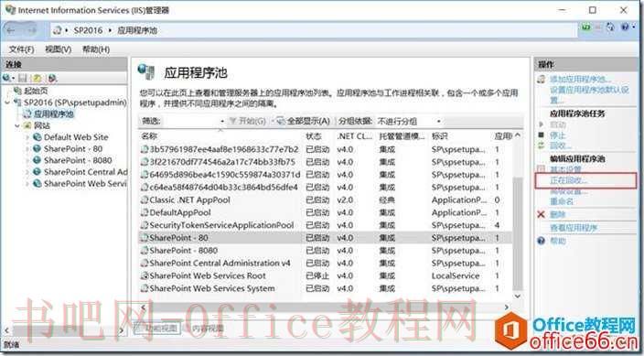Click the home icon in the top-right toolbar
Screen dimensions: 644x356
611,27
